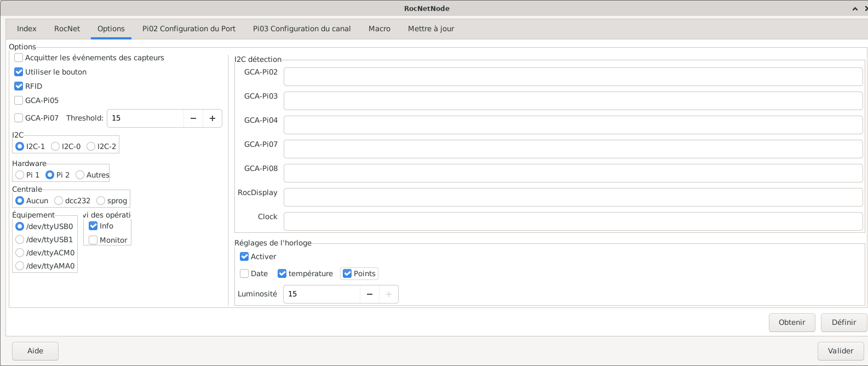
Task: Collapse the window using title bar arrow
Action: click(855, 9)
